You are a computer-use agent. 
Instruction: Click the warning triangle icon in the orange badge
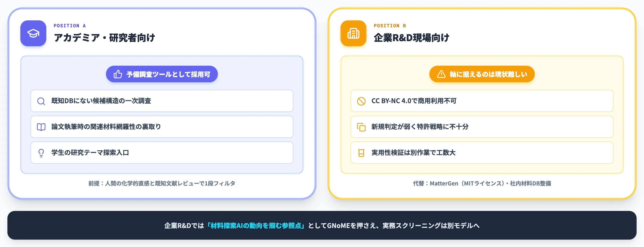click(441, 74)
